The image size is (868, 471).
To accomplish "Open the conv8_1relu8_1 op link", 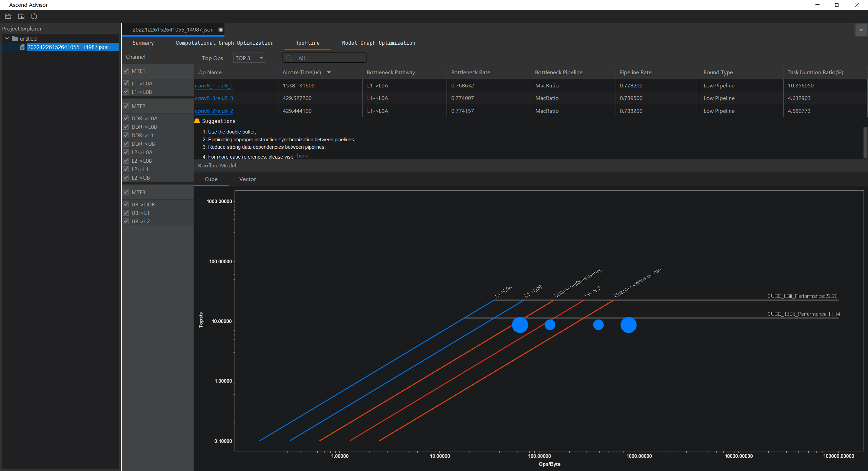I will coord(214,86).
